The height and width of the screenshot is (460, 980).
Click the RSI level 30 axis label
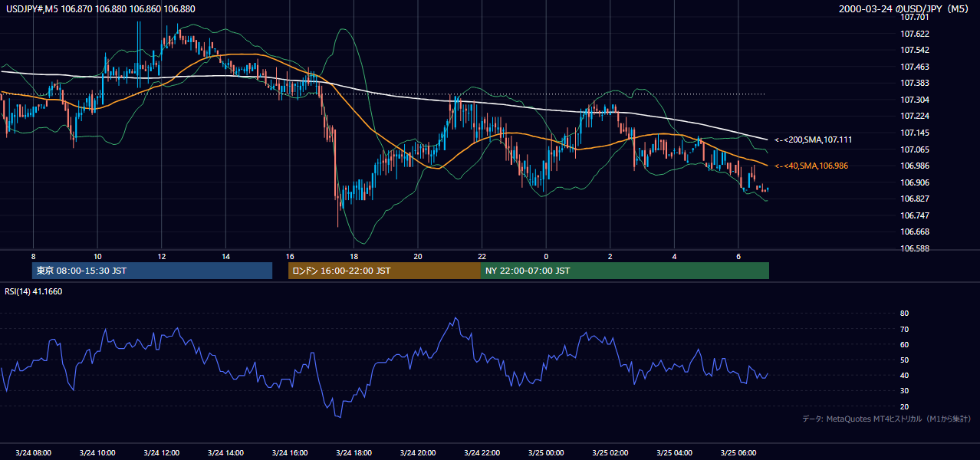[904, 391]
